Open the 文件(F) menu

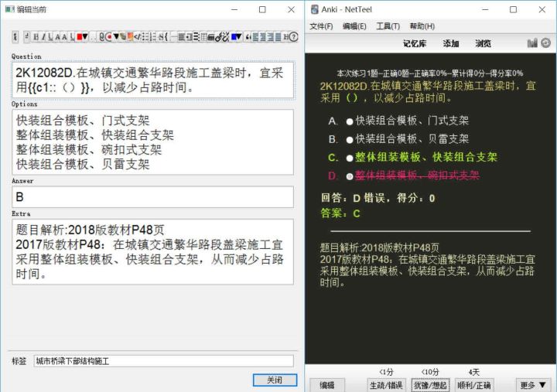321,26
